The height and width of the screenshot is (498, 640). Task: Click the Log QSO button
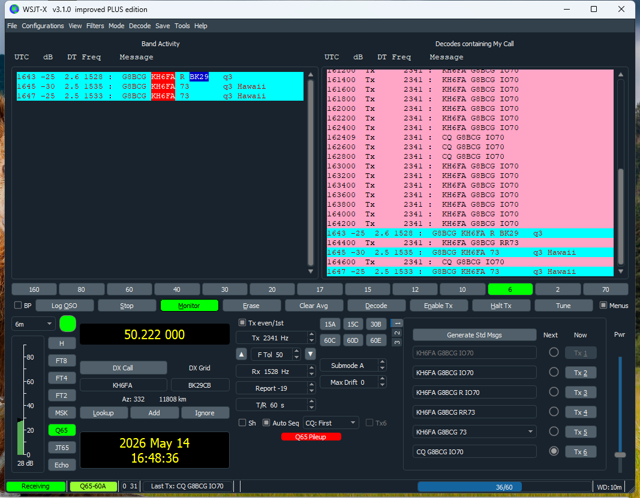(x=64, y=305)
